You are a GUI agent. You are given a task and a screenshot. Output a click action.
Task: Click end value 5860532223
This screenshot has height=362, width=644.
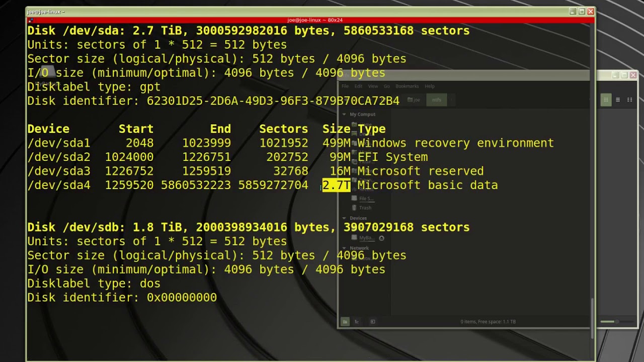(x=196, y=186)
